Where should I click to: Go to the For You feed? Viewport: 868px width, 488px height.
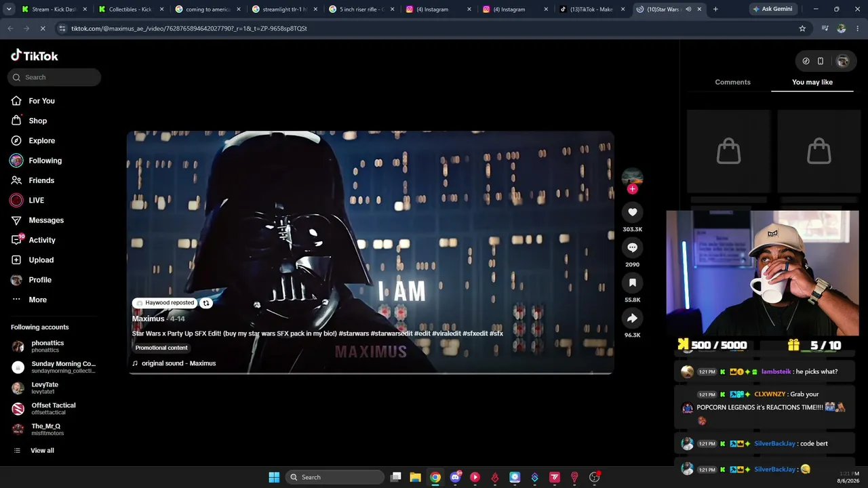point(41,101)
